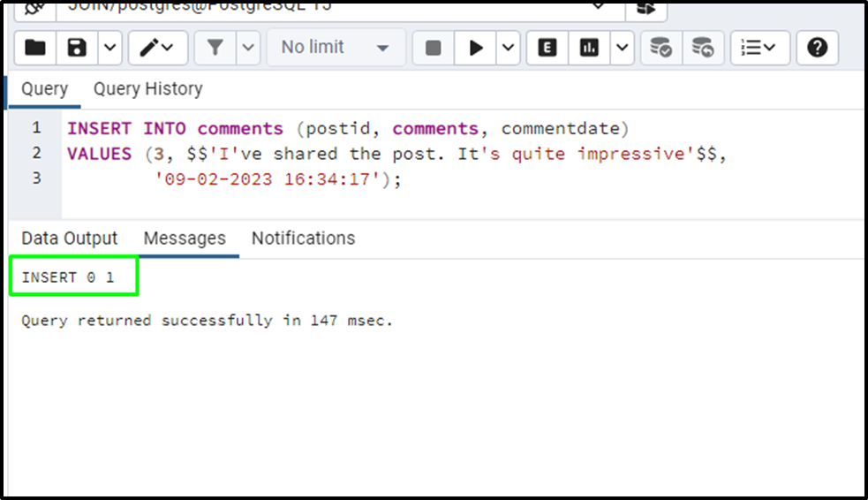Open the Edit pencil tool menu
This screenshot has height=500, width=868.
coord(158,48)
